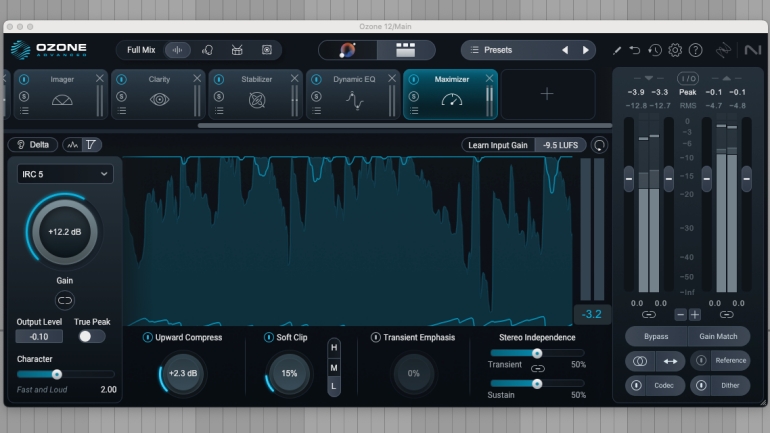Select the drums focus icon
This screenshot has width=770, height=433.
tap(237, 50)
